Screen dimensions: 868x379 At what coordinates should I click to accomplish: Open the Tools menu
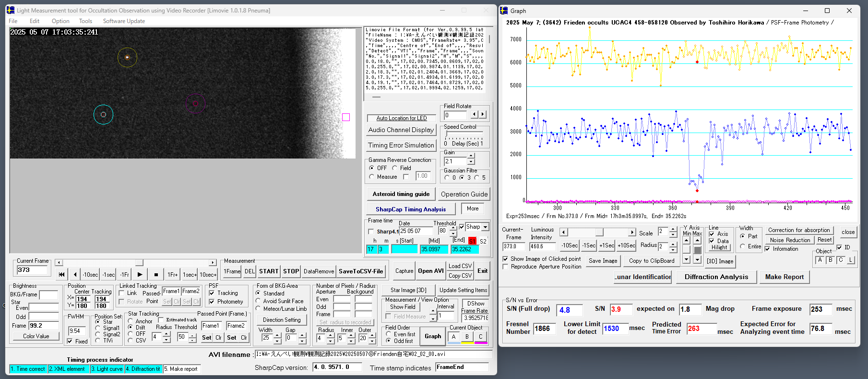85,21
